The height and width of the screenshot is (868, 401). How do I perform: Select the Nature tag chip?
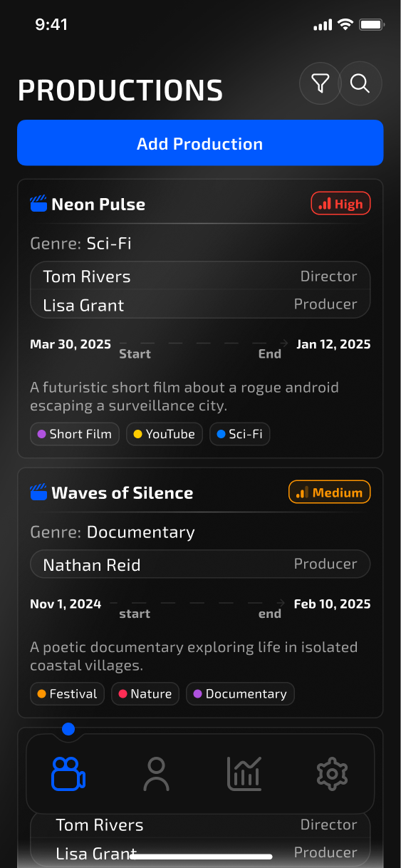click(145, 694)
